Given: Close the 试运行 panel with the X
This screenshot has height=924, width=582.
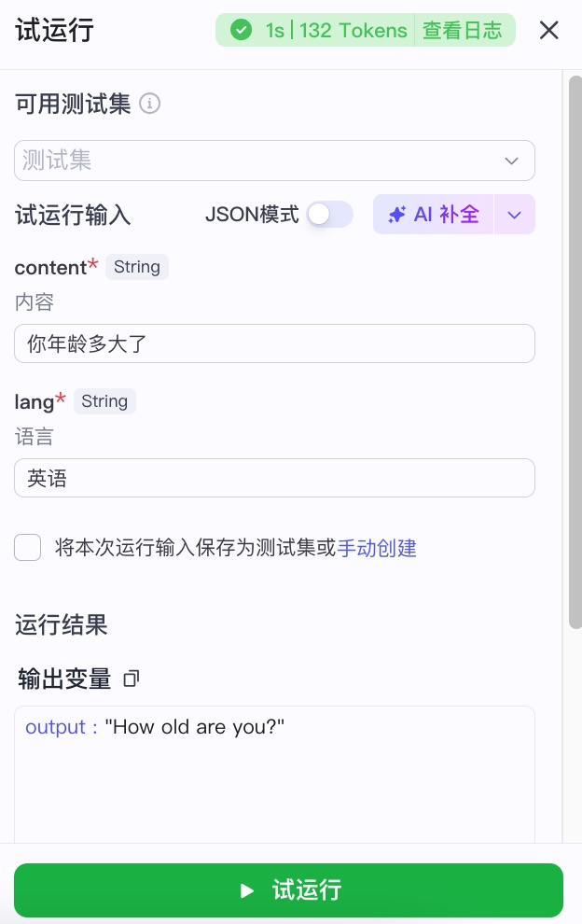Looking at the screenshot, I should (548, 30).
